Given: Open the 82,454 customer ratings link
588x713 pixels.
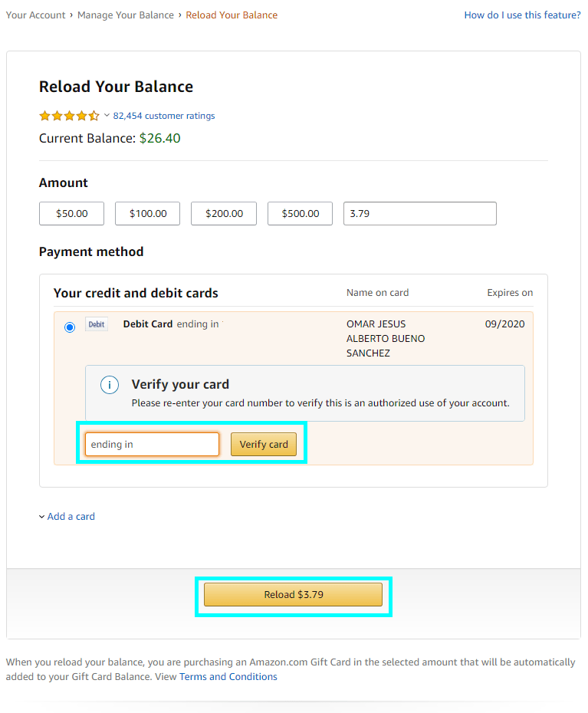Looking at the screenshot, I should coord(164,116).
